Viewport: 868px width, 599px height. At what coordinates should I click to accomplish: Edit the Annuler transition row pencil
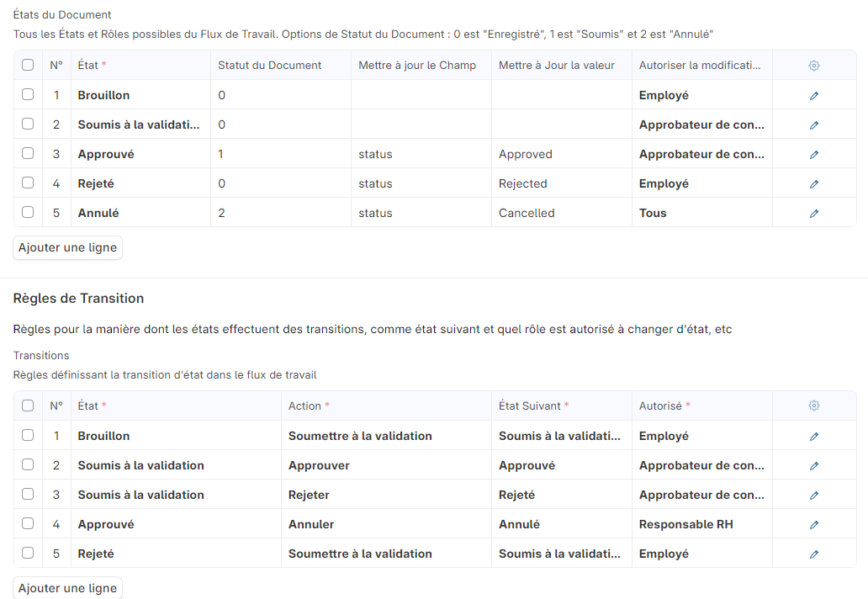[813, 525]
